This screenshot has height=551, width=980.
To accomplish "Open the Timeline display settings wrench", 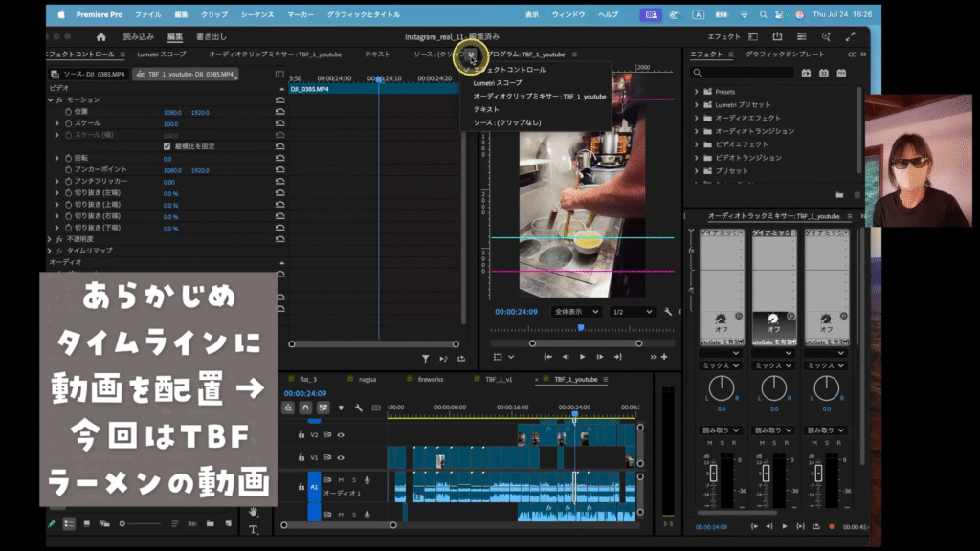I will [358, 408].
